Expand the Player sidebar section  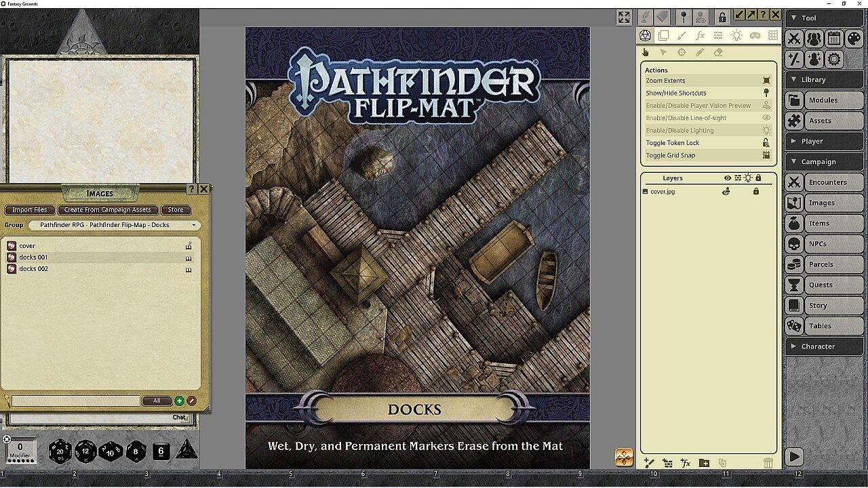click(x=824, y=141)
